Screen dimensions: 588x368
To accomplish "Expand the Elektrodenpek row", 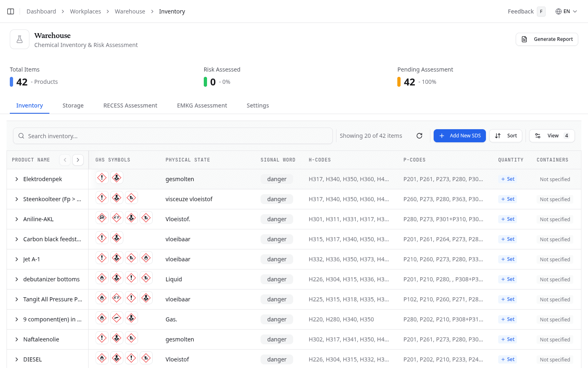I will click(x=17, y=179).
